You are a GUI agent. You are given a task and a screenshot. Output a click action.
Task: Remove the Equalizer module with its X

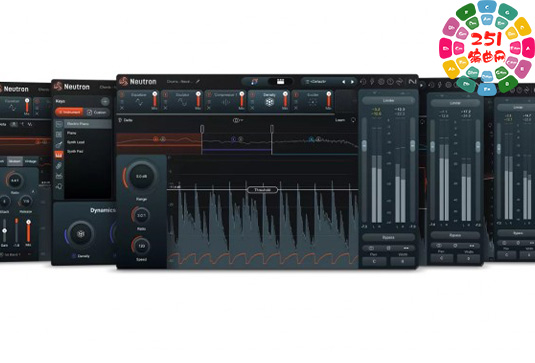point(122,108)
